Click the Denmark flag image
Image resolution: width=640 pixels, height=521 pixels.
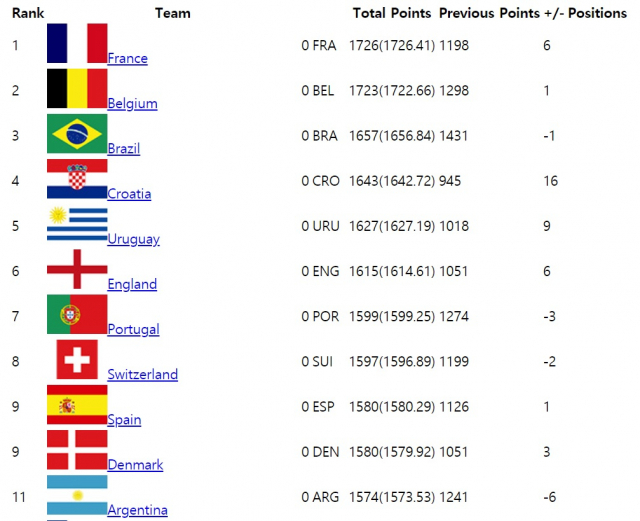pyautogui.click(x=77, y=450)
